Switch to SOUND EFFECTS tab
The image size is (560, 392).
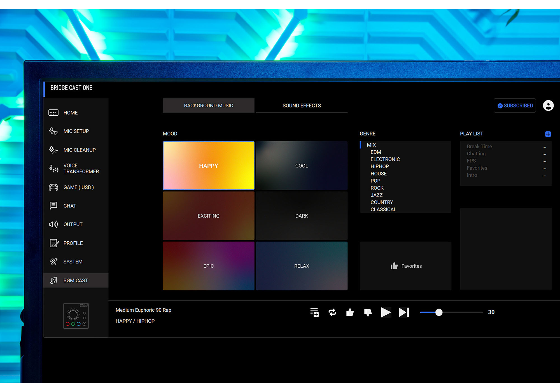(x=302, y=106)
